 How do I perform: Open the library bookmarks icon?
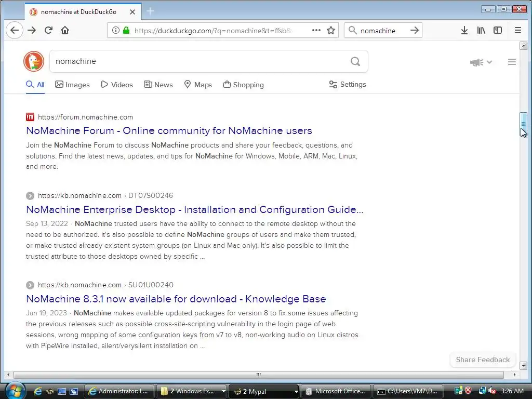481,30
